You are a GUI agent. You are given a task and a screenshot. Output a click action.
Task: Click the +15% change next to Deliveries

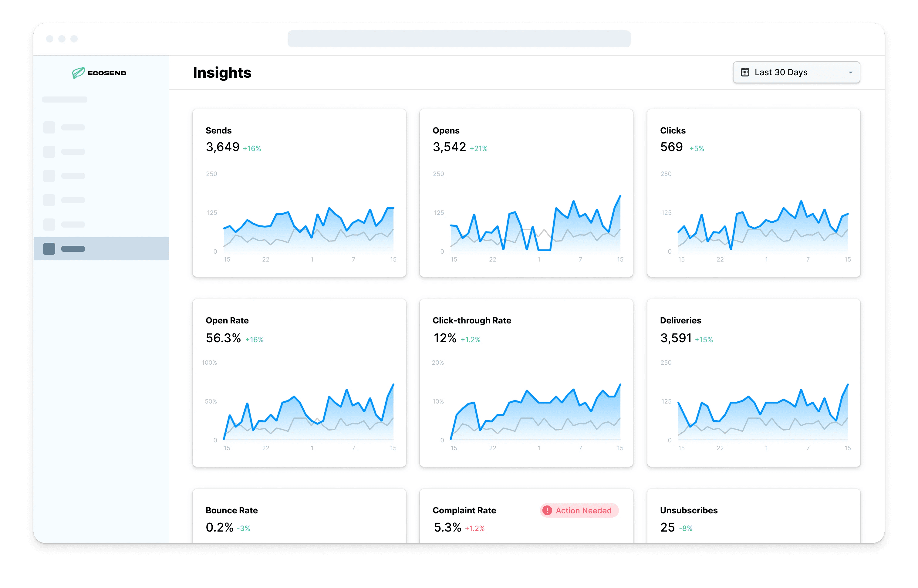704,340
